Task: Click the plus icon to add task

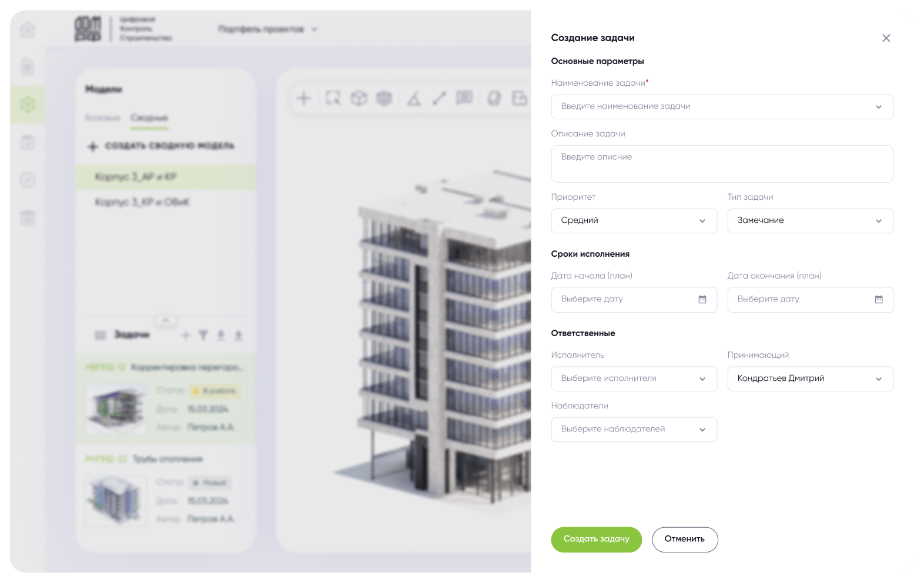Action: pyautogui.click(x=186, y=336)
